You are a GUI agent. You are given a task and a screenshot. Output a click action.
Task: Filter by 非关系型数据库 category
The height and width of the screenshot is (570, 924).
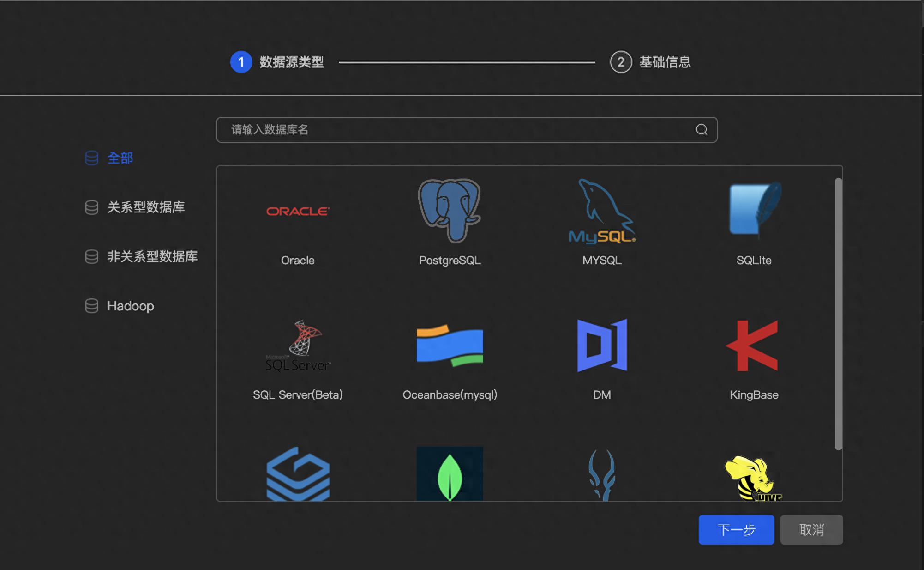point(152,256)
